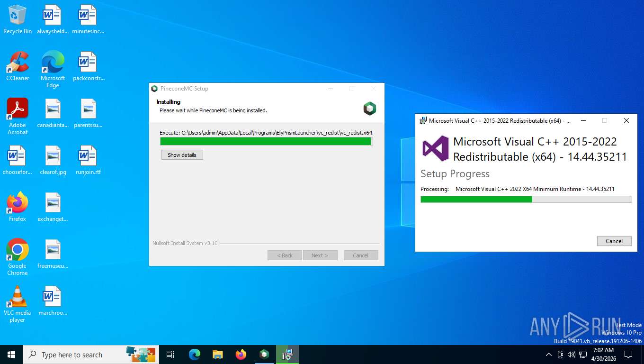Select the Google Chrome desktop shortcut
This screenshot has width=644, height=364.
tap(18, 257)
